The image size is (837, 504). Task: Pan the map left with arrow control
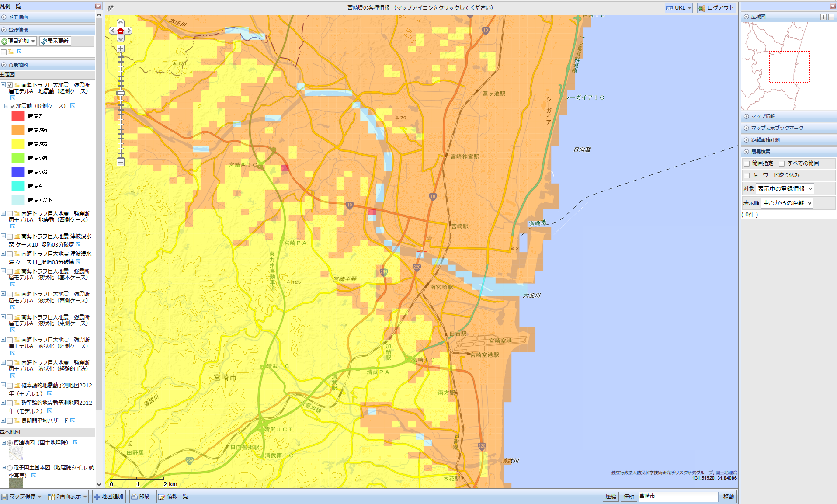(x=113, y=31)
